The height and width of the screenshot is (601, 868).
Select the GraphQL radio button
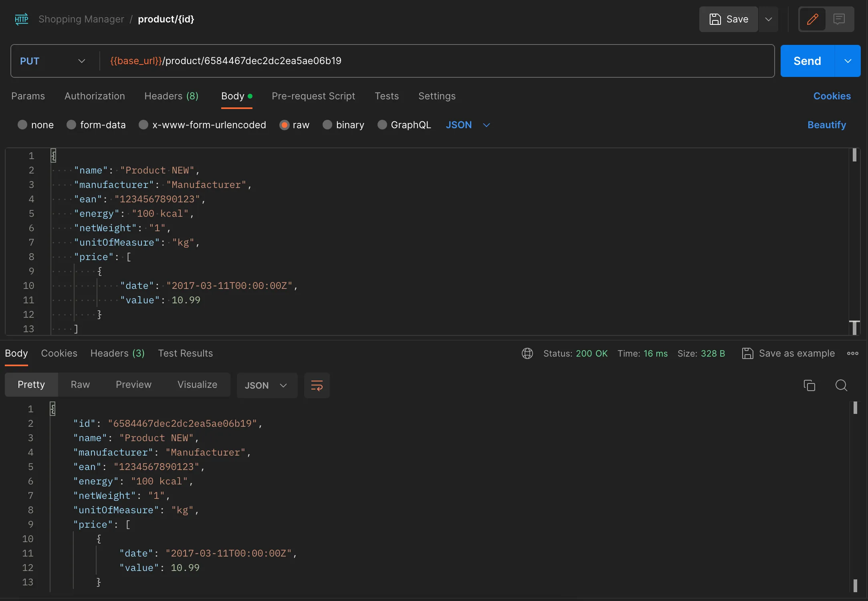point(382,125)
